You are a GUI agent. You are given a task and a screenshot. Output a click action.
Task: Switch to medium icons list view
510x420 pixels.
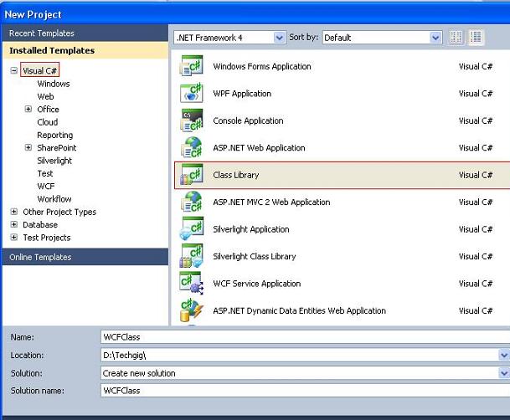(476, 38)
